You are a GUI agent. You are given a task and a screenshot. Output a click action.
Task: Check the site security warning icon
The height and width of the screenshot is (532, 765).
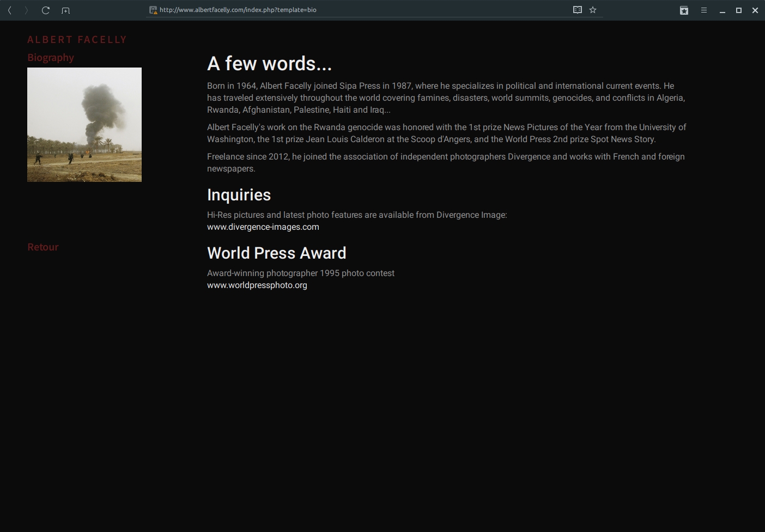(153, 10)
